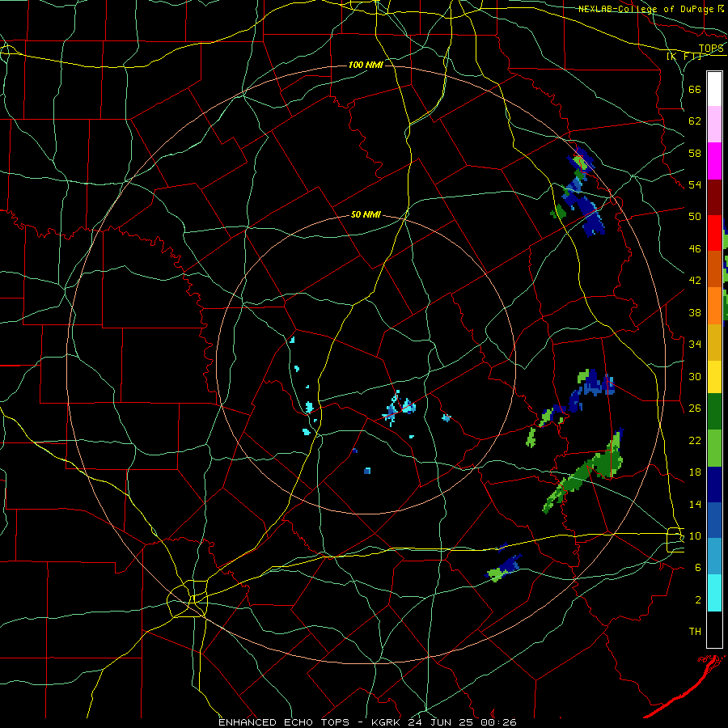The image size is (728, 728).
Task: Pick the cyan legend swatch
Action: (x=714, y=593)
